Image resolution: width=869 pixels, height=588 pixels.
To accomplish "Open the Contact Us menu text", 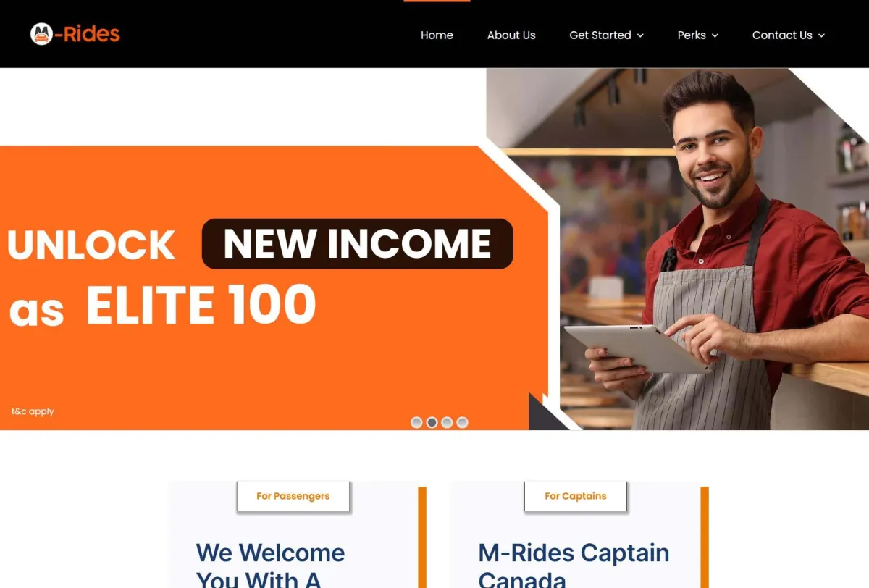I will [782, 35].
